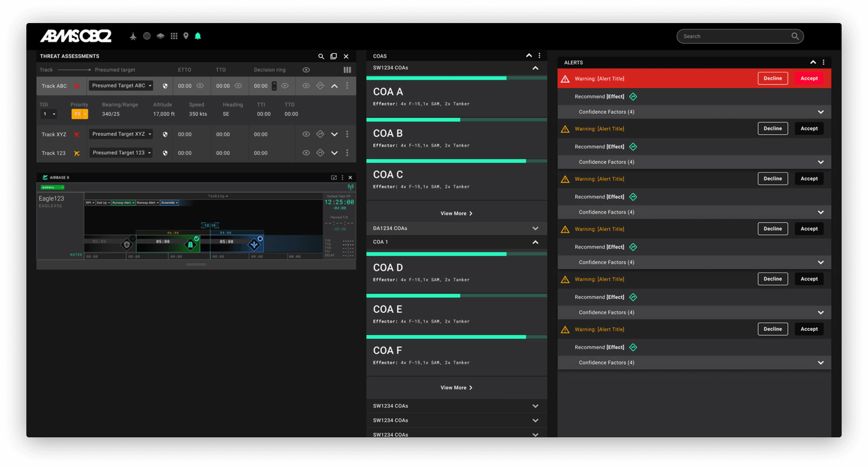This screenshot has width=868, height=467.
Task: Open the aircraft tracks icon in top navigation
Action: [133, 36]
